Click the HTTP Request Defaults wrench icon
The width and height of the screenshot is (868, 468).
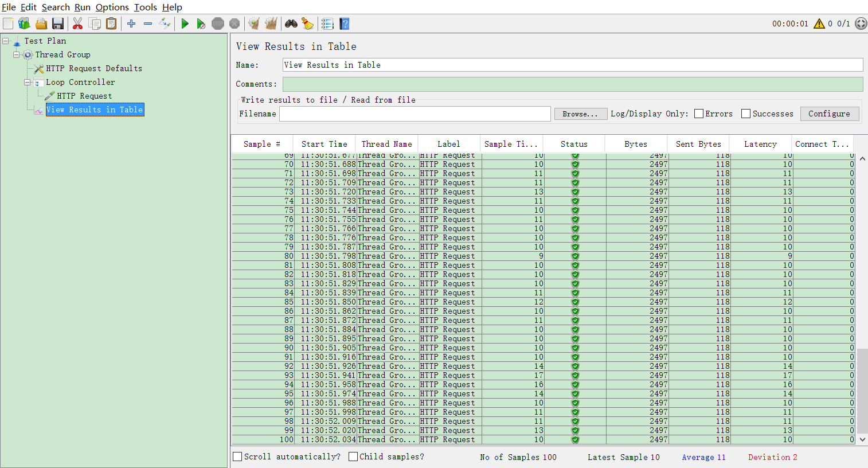[39, 69]
